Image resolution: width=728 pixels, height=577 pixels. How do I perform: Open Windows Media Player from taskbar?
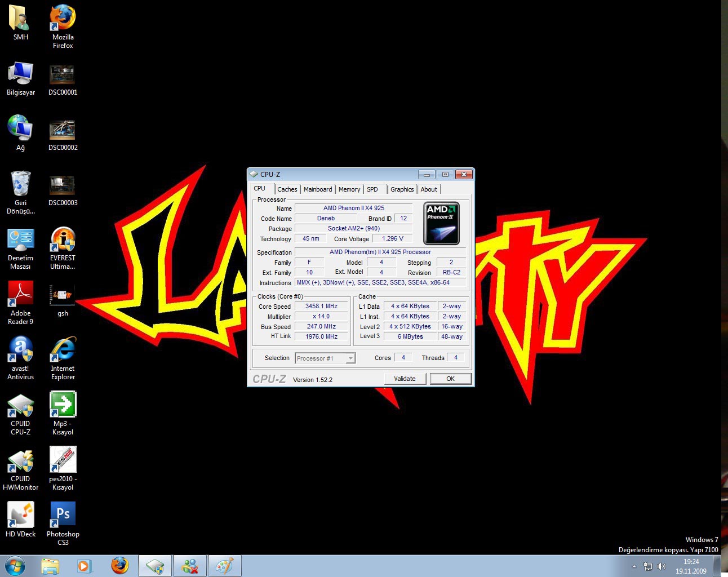point(85,566)
